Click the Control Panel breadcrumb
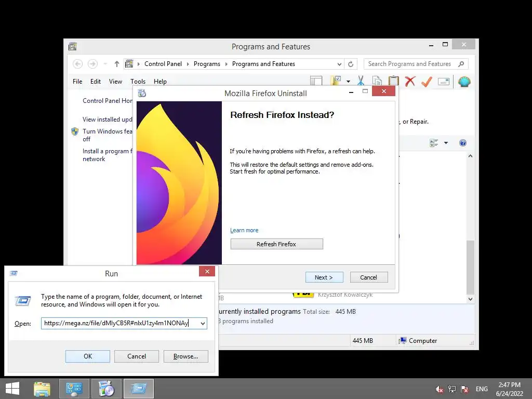The width and height of the screenshot is (532, 399). point(163,64)
